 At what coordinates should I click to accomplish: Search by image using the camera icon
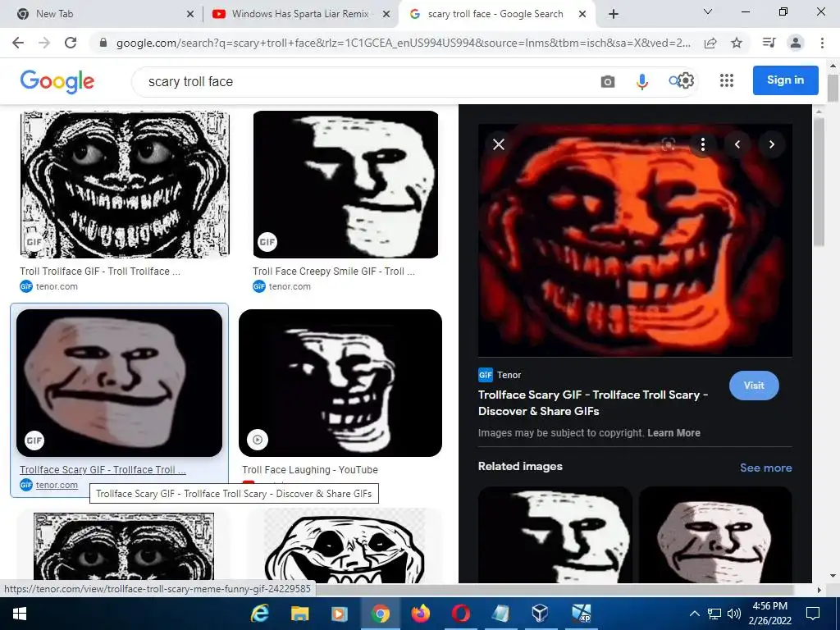pyautogui.click(x=608, y=81)
